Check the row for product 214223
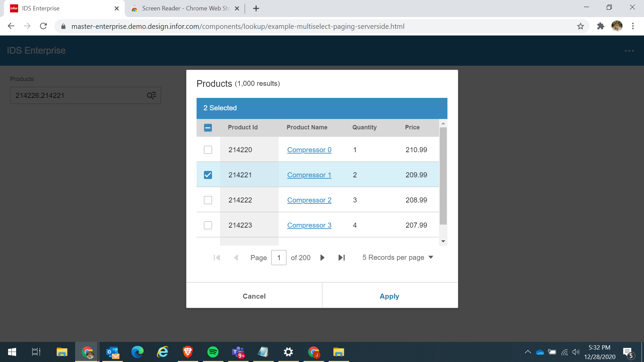Image resolution: width=644 pixels, height=362 pixels. pyautogui.click(x=208, y=225)
